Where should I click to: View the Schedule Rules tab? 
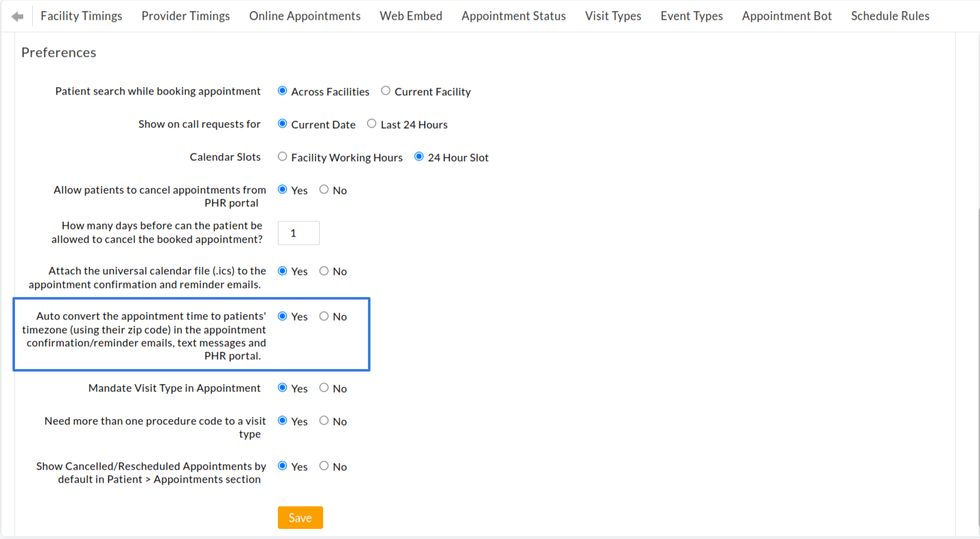click(889, 16)
